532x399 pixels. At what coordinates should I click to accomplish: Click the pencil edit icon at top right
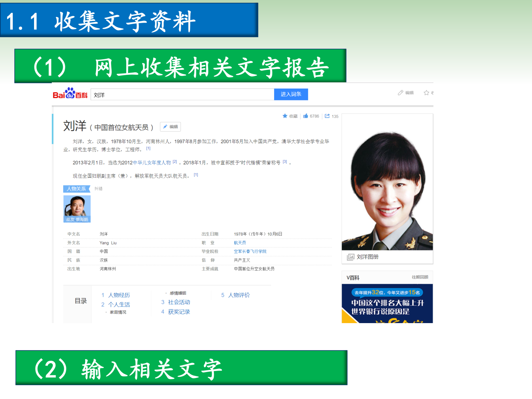coord(401,93)
